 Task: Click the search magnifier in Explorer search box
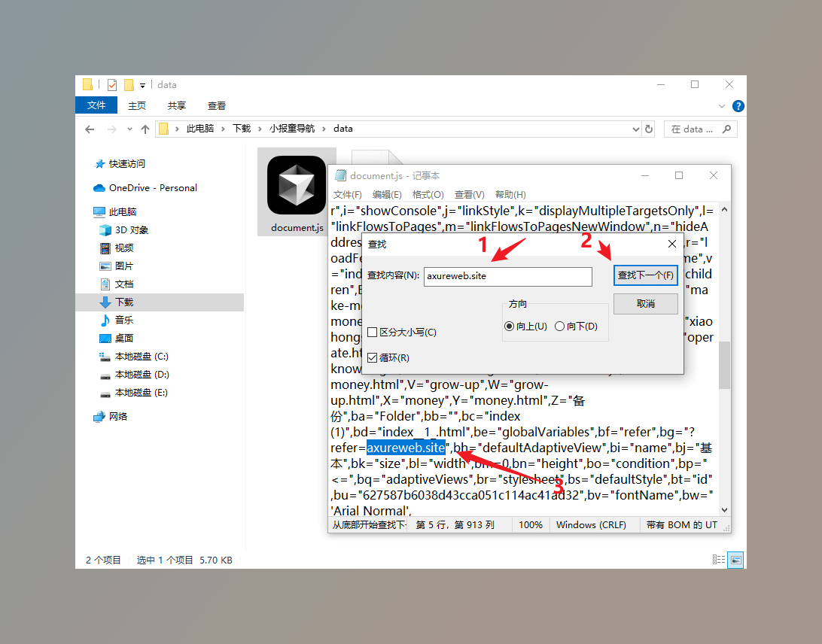click(726, 129)
